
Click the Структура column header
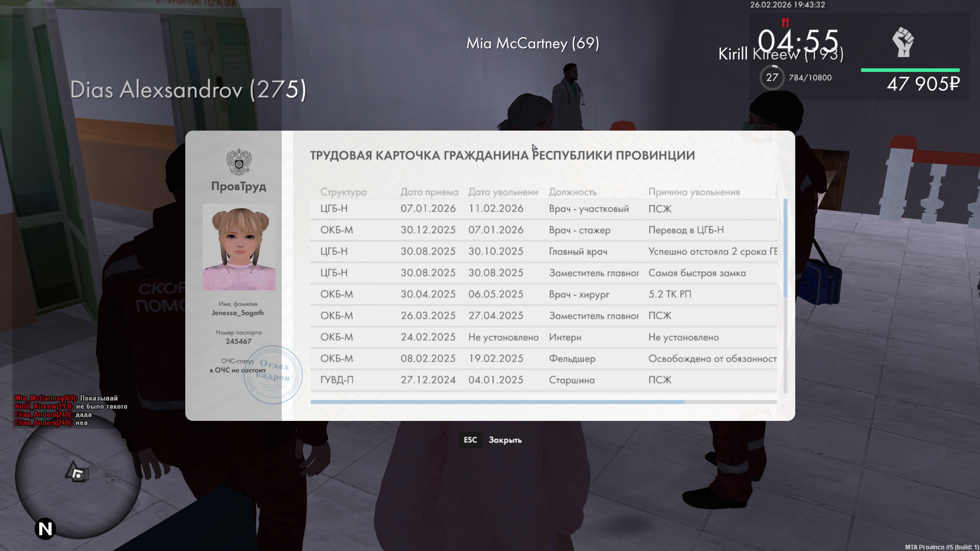tap(343, 192)
